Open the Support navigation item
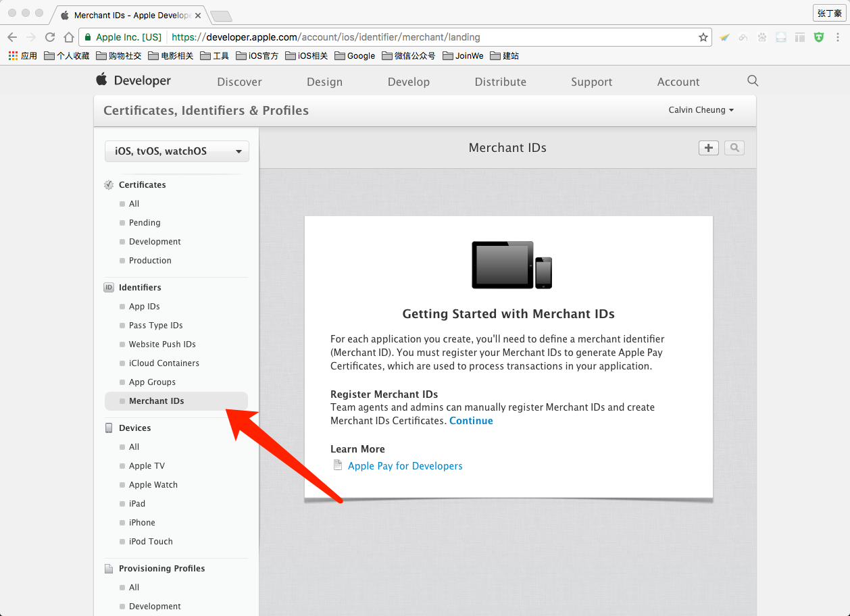The image size is (850, 616). (591, 82)
